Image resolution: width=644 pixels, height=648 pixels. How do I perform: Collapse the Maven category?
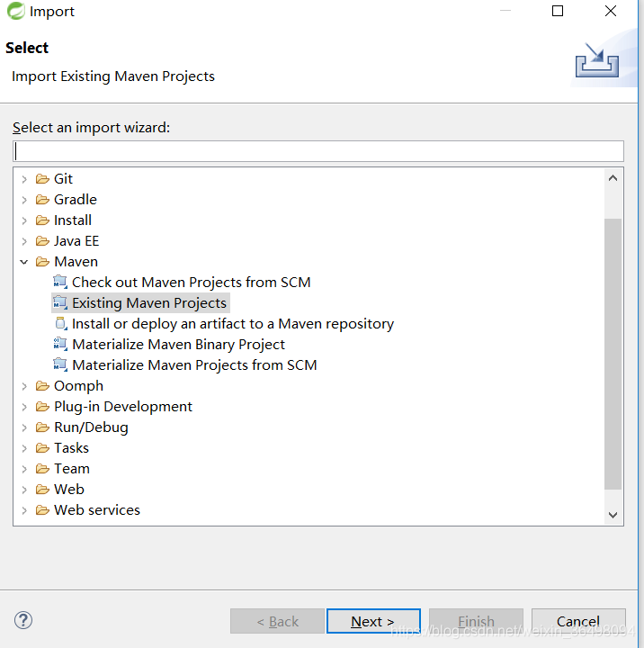coord(24,262)
